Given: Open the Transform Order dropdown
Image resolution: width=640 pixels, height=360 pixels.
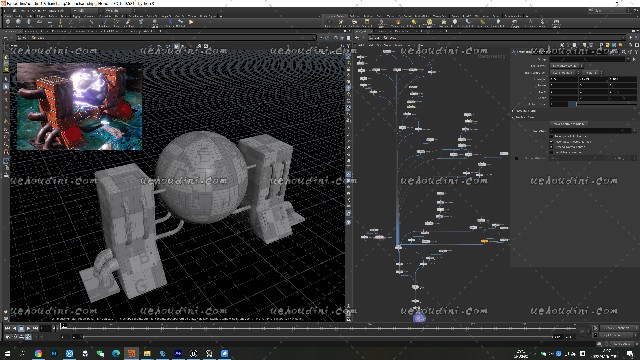Looking at the screenshot, I should point(564,73).
